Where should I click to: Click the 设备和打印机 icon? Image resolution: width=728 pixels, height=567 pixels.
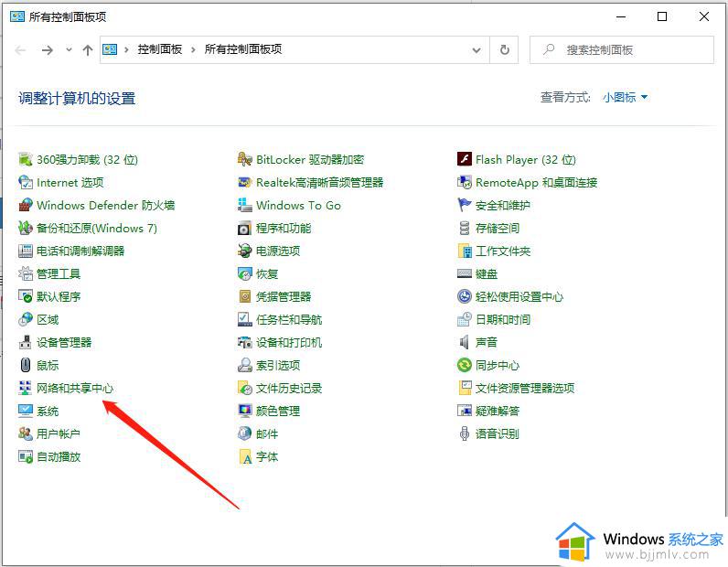coord(245,342)
